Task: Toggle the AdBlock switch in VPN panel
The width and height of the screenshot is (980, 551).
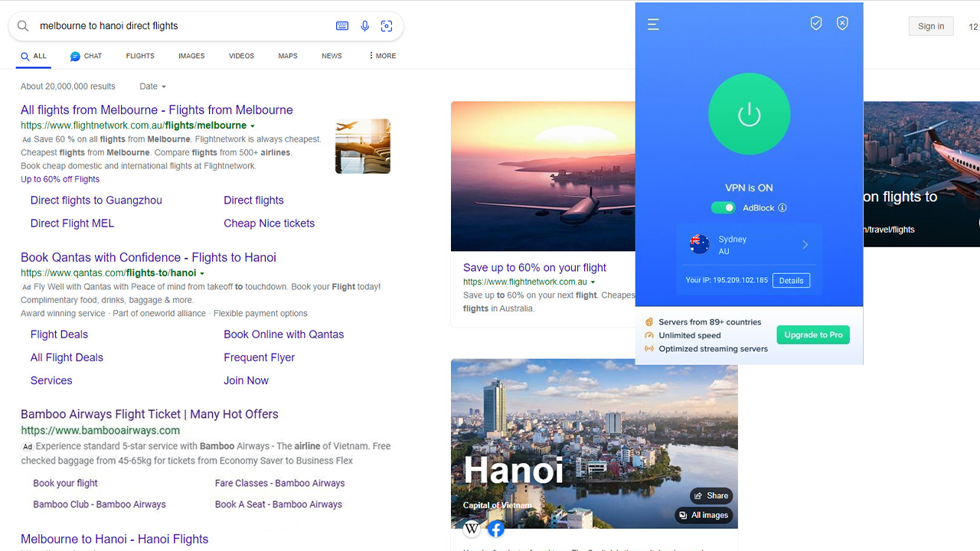Action: (723, 208)
